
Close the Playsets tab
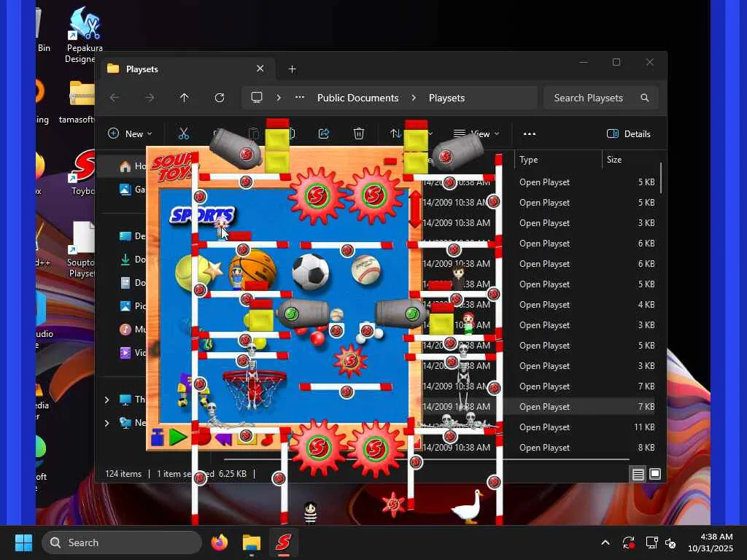[260, 69]
